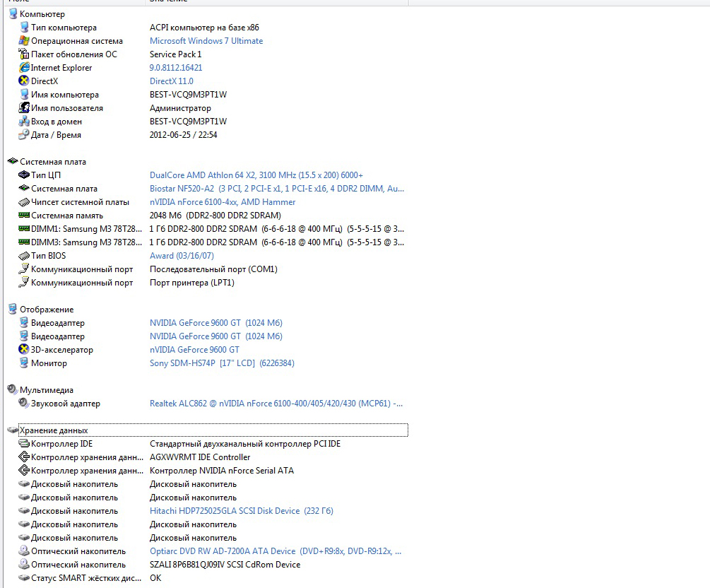This screenshot has height=588, width=710.
Task: Click the disc icon in the Optiarc row
Action: pos(24,551)
